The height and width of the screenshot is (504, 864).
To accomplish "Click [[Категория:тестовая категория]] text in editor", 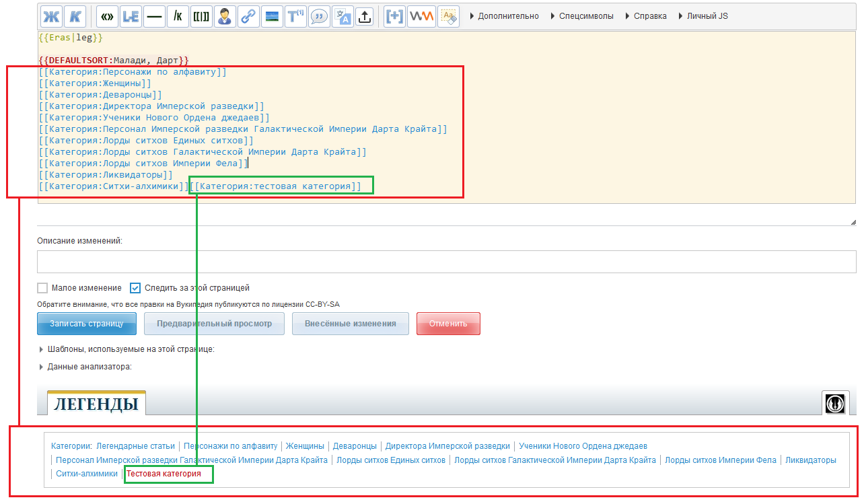I will [x=276, y=186].
